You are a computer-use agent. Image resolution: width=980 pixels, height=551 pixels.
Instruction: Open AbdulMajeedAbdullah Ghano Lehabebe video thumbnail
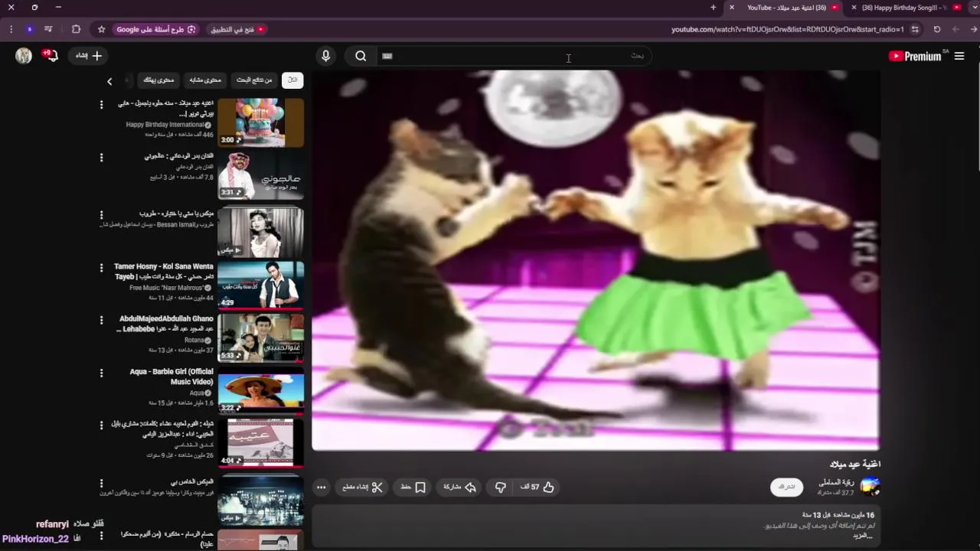pyautogui.click(x=260, y=337)
